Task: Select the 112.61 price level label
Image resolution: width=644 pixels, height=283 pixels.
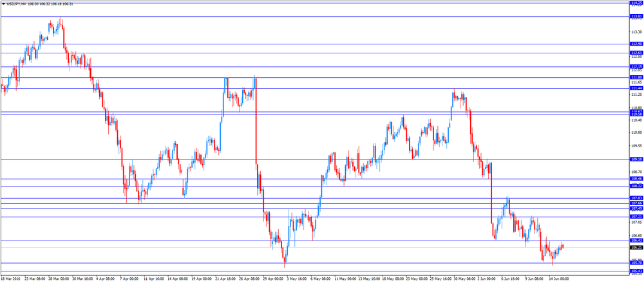Action: click(x=636, y=53)
